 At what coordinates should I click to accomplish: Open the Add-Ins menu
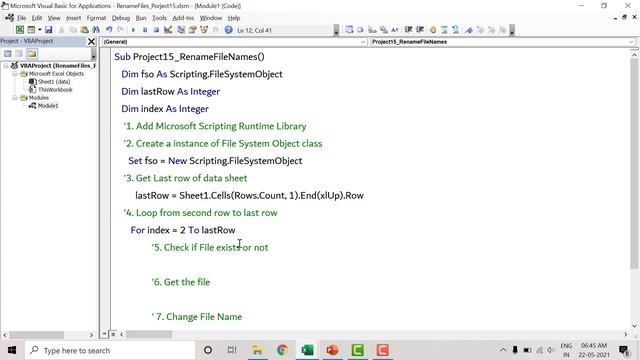(x=183, y=18)
